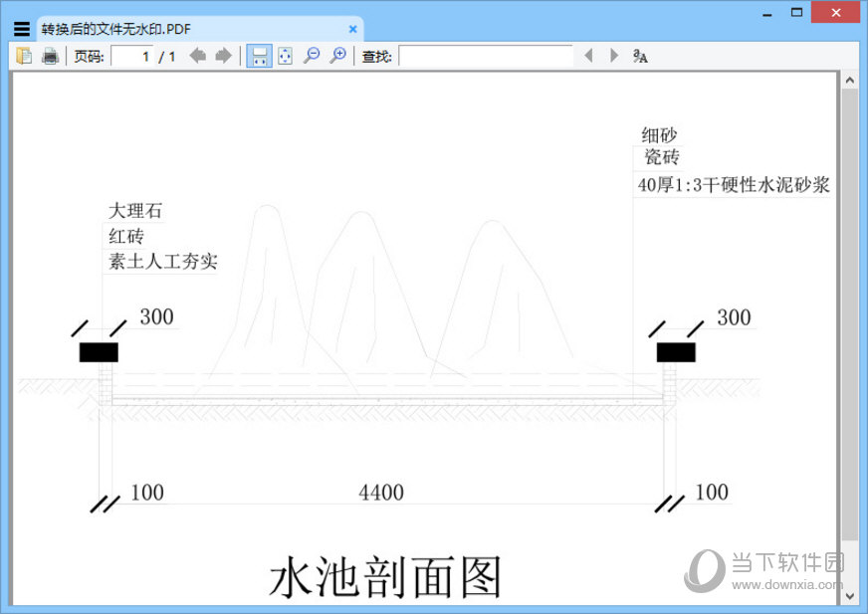Click the 细砂 label
868x614 pixels.
[659, 135]
